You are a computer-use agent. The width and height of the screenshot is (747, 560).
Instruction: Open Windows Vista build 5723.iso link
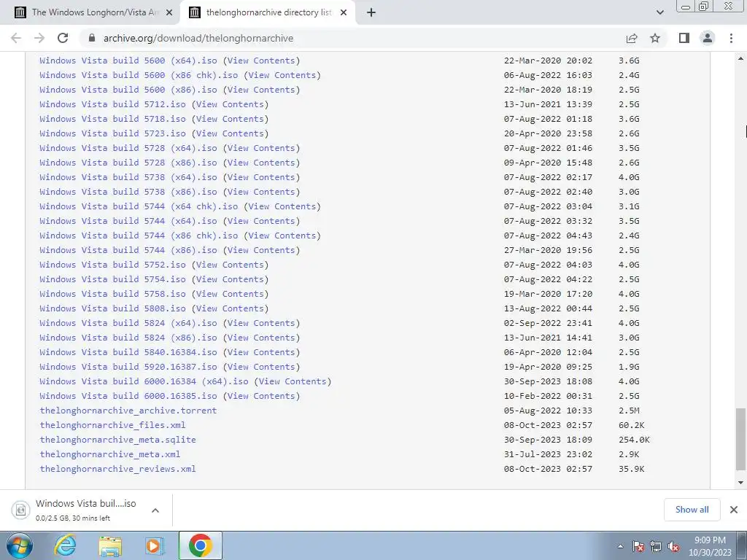pos(112,133)
